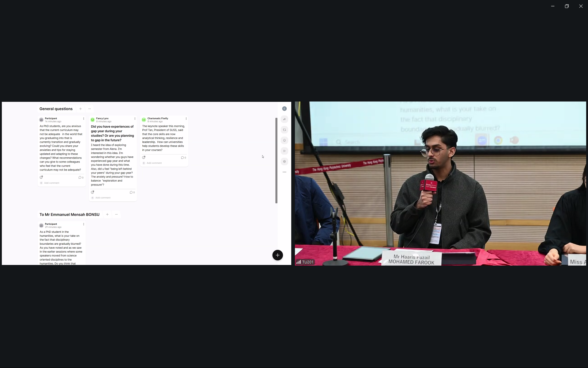React to Charismatic Firefly's post
588x368 pixels.
(144, 158)
